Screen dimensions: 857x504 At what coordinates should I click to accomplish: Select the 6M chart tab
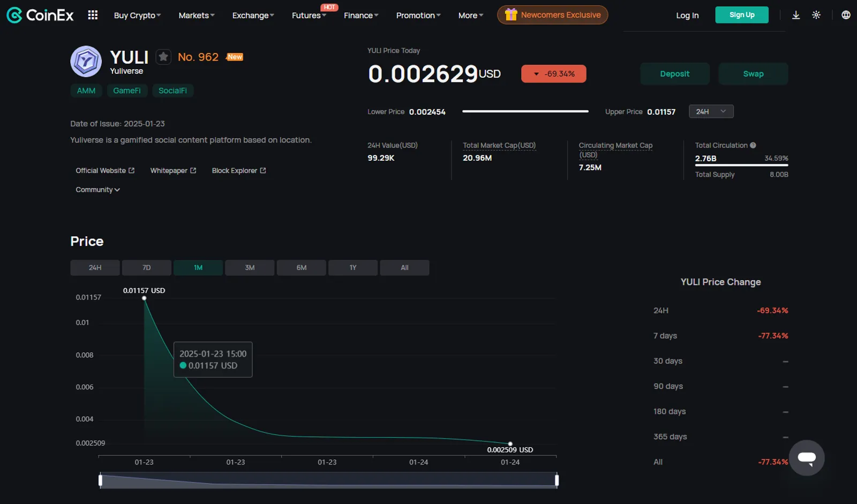302,268
